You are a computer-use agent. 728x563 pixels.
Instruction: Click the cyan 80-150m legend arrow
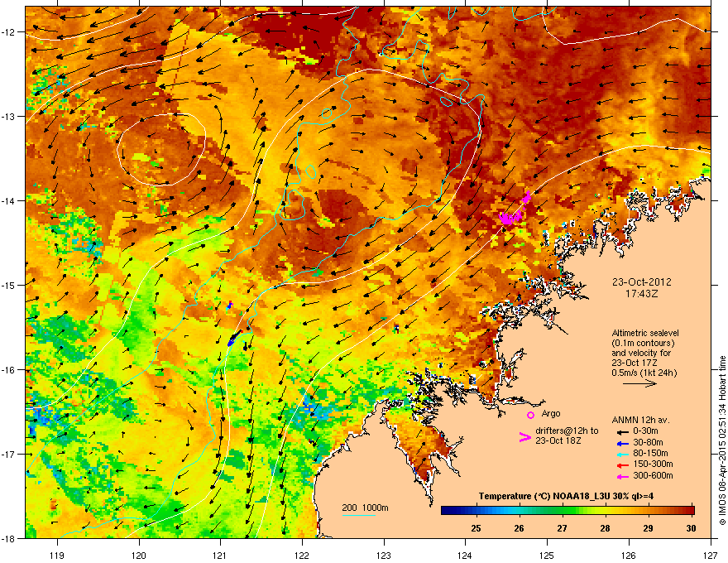coord(623,454)
